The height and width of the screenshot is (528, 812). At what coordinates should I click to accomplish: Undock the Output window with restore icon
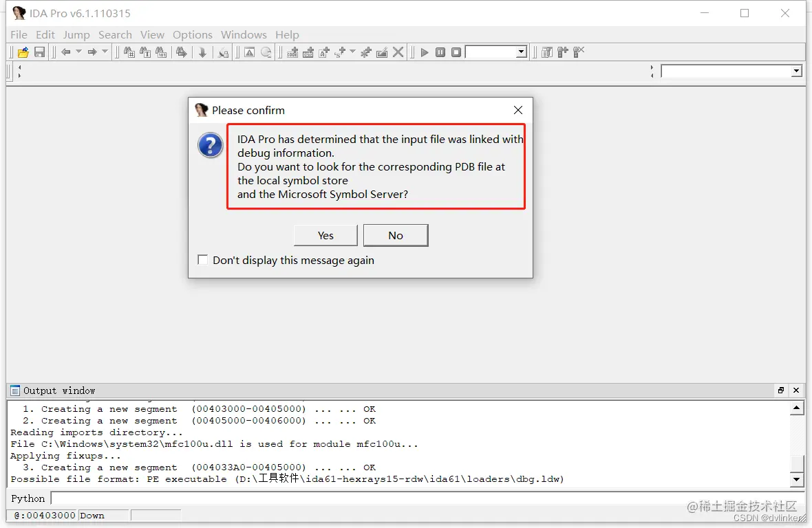[780, 390]
